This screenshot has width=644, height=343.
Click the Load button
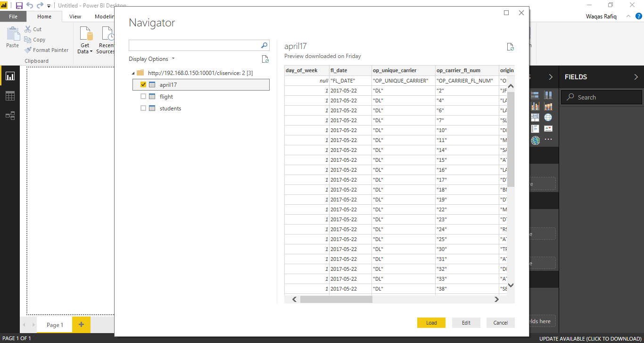click(431, 323)
